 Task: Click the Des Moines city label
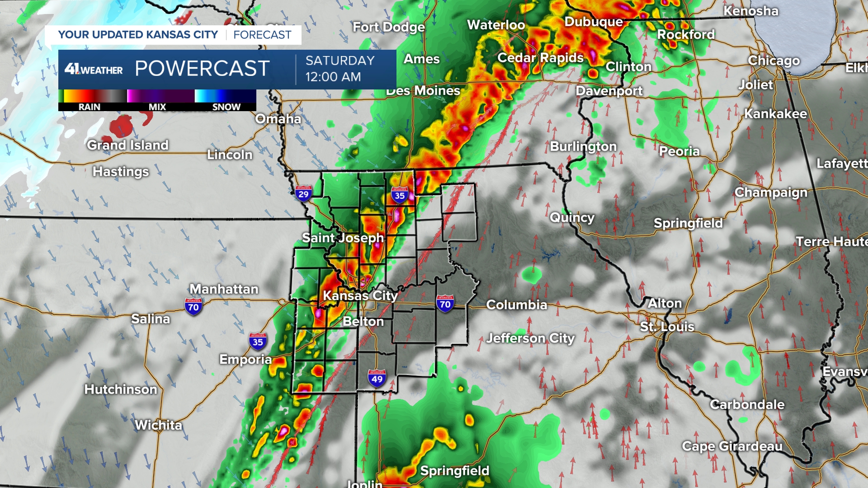point(423,90)
